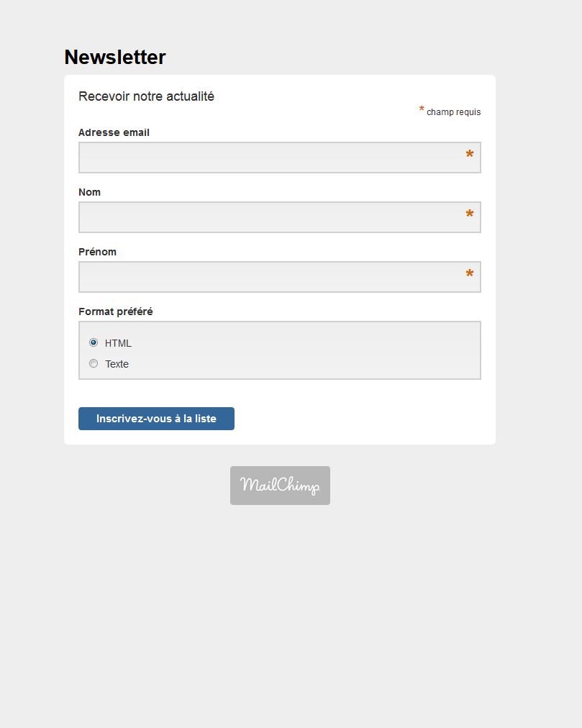Click the asterisk in the Nom field
The image size is (582, 728).
[x=470, y=215]
